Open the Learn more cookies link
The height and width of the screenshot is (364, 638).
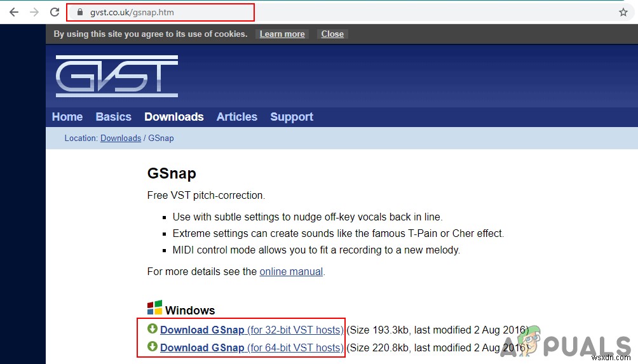pyautogui.click(x=282, y=34)
